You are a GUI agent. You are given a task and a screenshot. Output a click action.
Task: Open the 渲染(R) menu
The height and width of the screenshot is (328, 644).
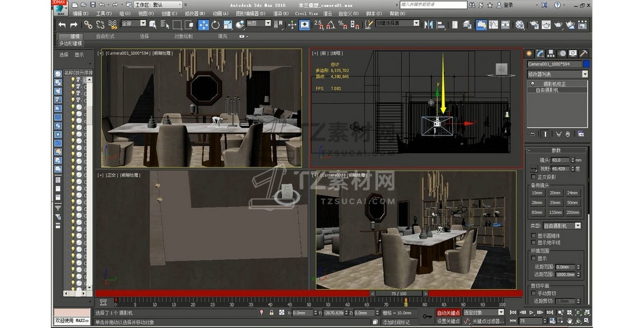[281, 13]
